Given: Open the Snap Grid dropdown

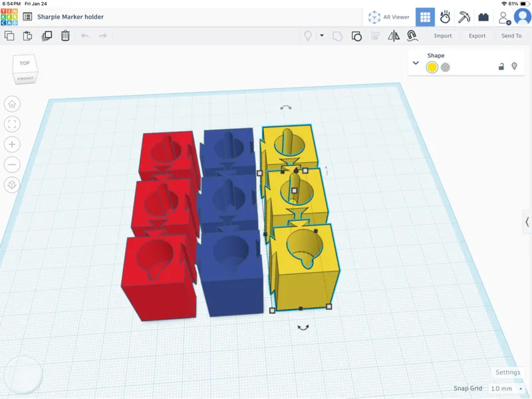Looking at the screenshot, I should click(x=505, y=388).
